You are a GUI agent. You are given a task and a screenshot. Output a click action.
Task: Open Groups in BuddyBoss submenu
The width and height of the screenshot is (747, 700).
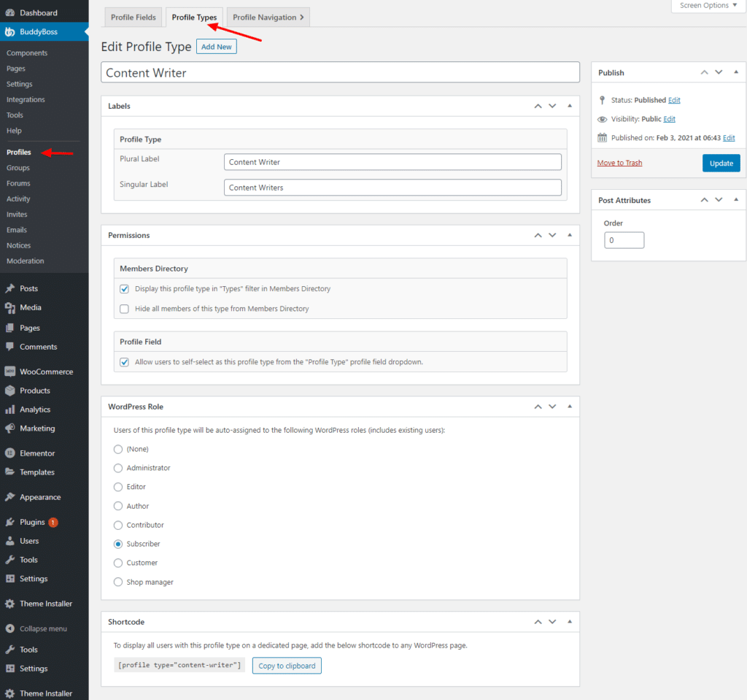click(x=18, y=168)
